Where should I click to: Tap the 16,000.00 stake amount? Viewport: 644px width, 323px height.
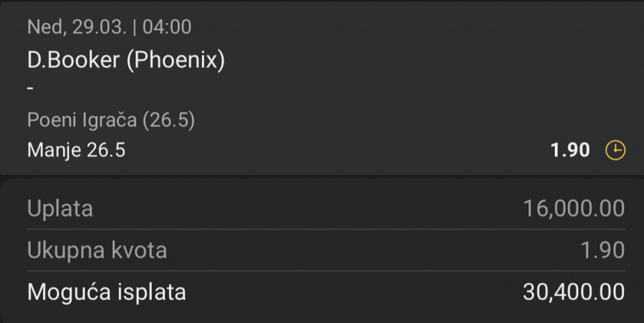coord(574,208)
